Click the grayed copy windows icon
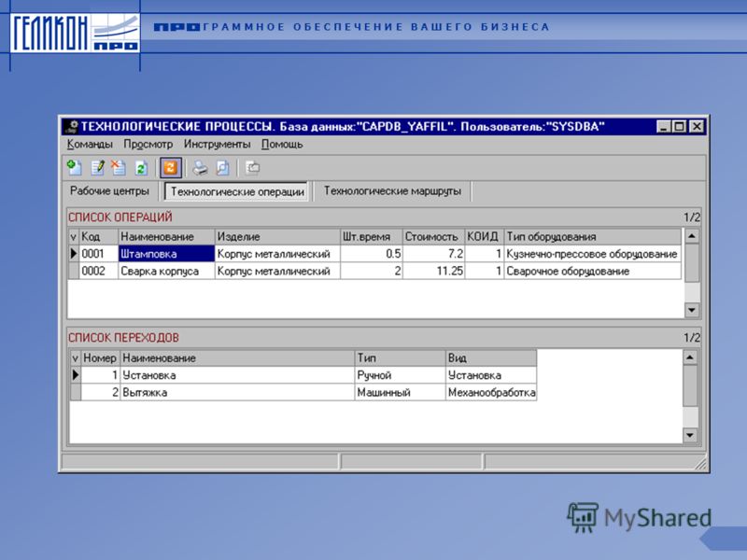The image size is (747, 560). (x=252, y=168)
